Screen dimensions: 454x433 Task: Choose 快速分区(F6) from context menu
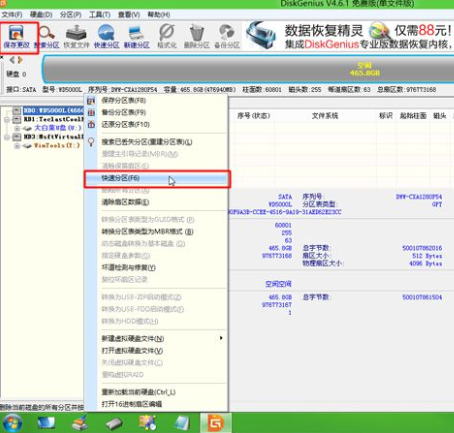click(x=156, y=178)
